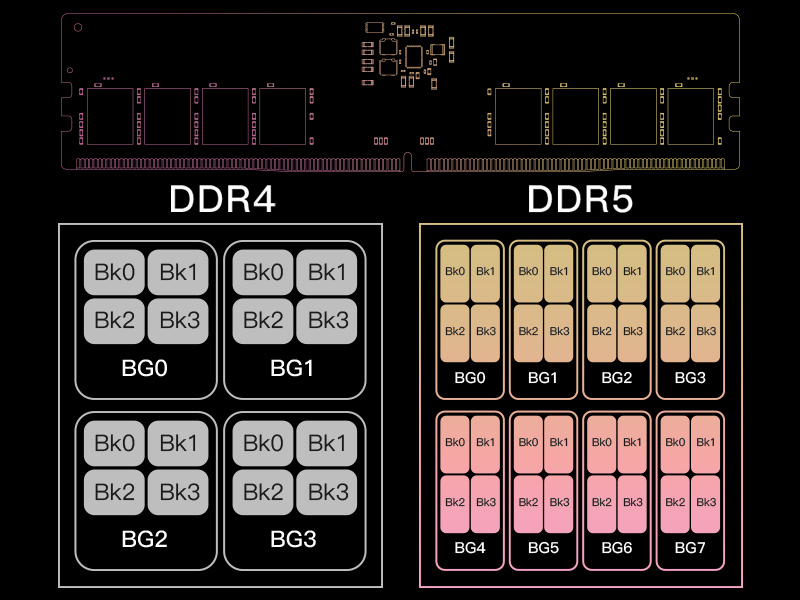
Task: Click the BG5 label in DDR5
Action: [543, 548]
